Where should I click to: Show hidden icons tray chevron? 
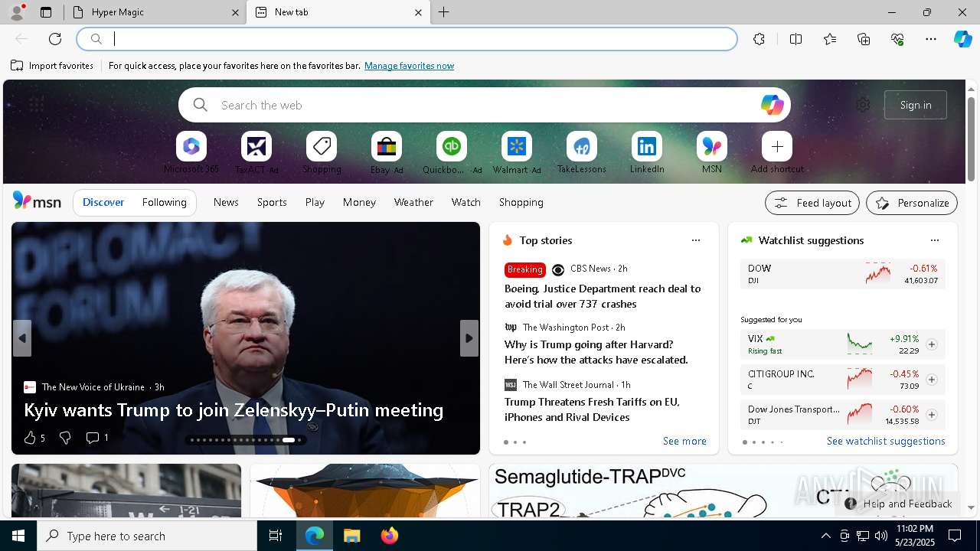[825, 536]
